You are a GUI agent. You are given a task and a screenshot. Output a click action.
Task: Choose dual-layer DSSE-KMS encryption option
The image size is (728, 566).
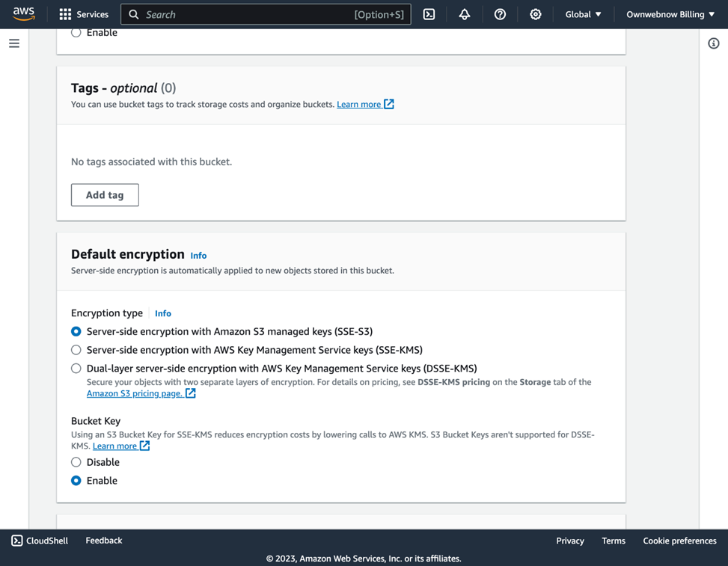(76, 368)
